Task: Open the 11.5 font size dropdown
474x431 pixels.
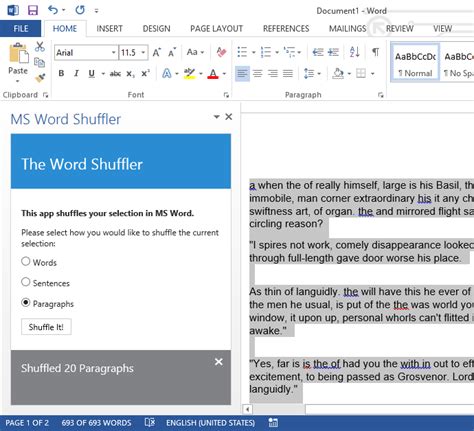Action: 143,53
